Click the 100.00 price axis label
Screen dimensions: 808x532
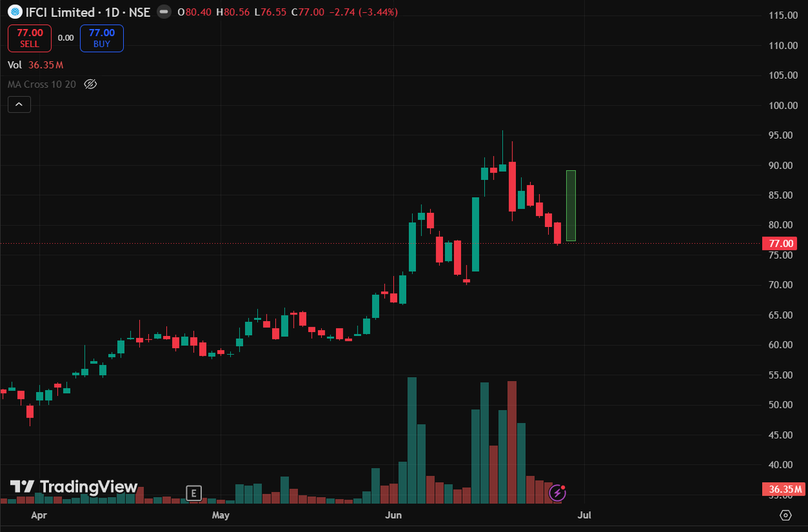tap(782, 106)
